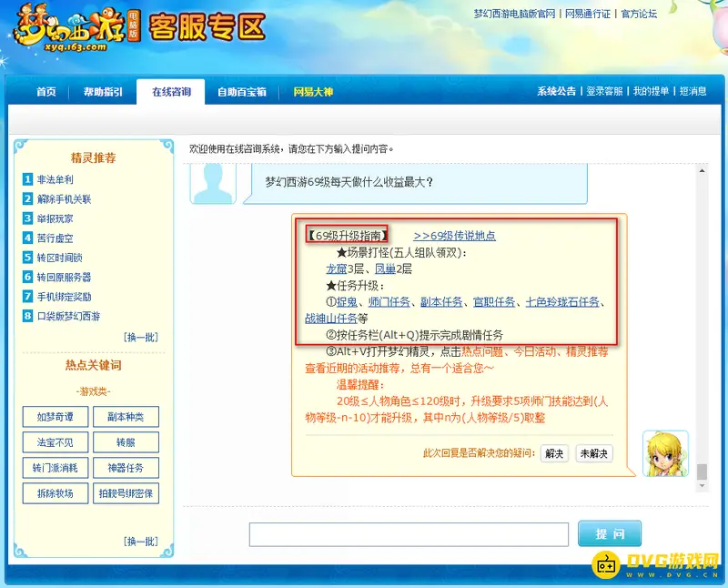
Task: Mark reply as 解决
Action: [x=554, y=453]
